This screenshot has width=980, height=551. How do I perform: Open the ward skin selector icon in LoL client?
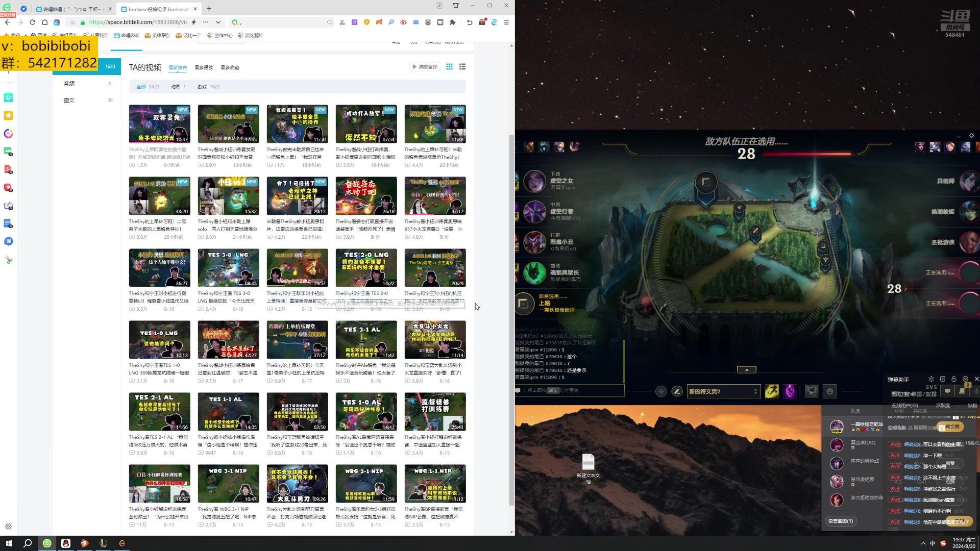(x=812, y=391)
